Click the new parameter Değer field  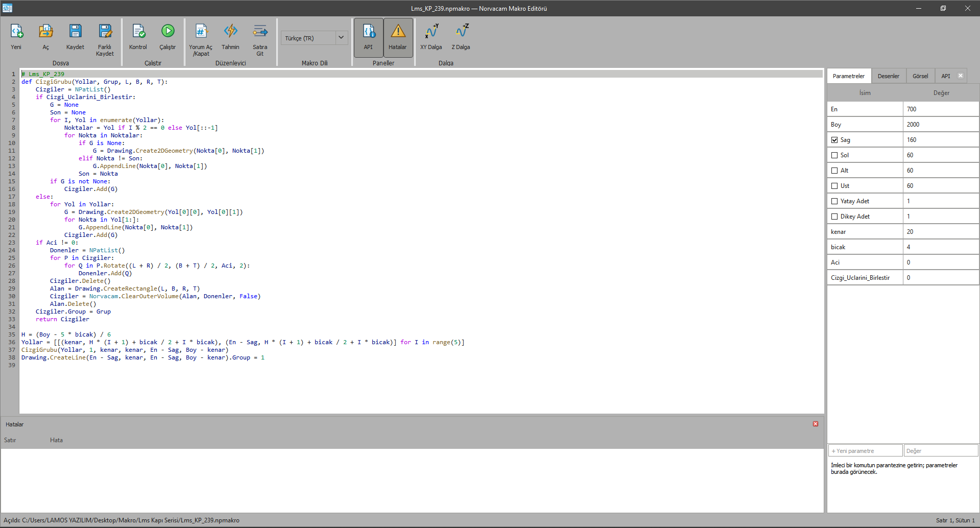(x=941, y=451)
